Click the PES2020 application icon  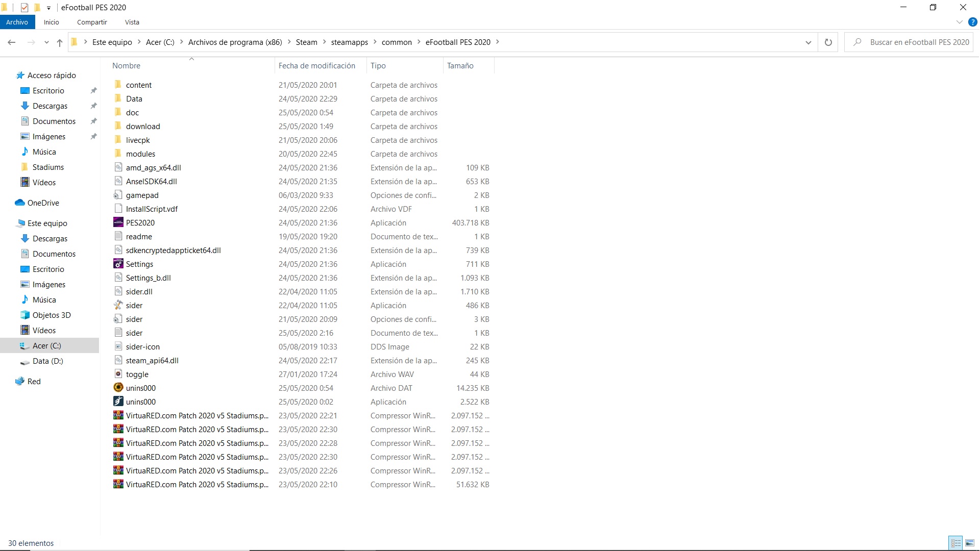118,222
